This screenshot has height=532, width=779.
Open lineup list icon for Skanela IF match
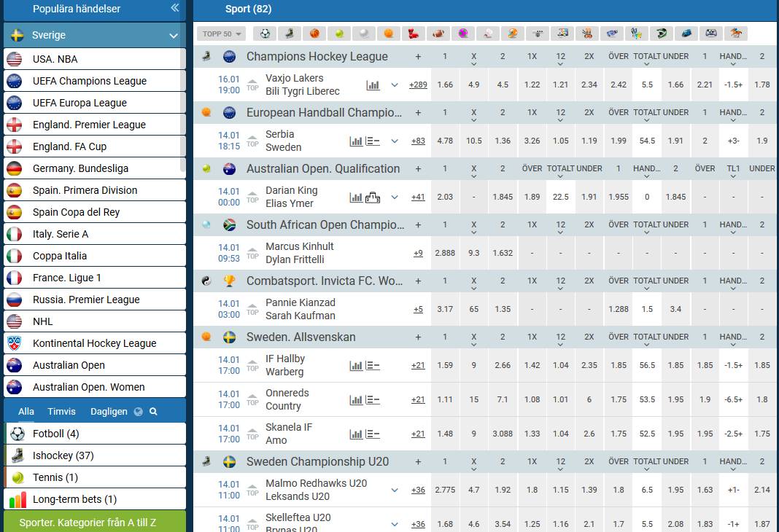pos(373,434)
